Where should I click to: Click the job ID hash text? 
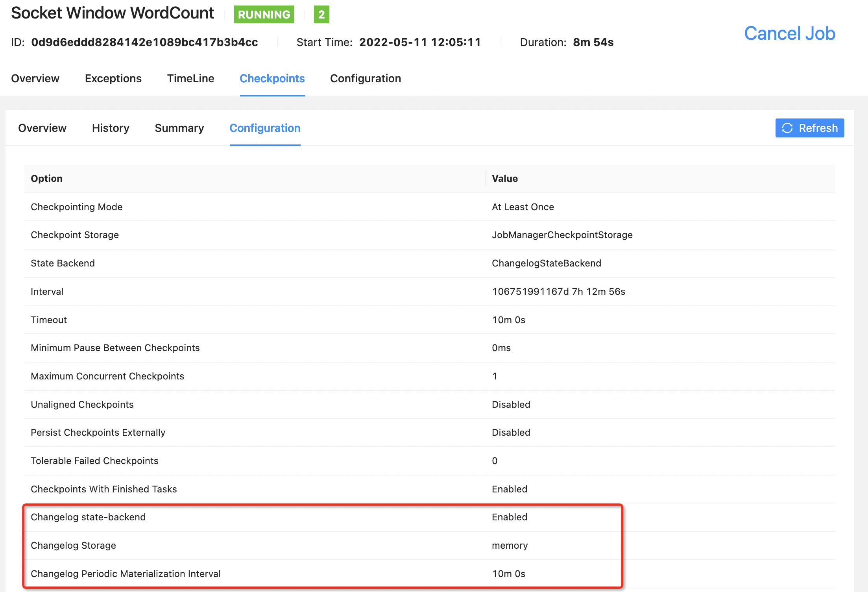point(144,42)
